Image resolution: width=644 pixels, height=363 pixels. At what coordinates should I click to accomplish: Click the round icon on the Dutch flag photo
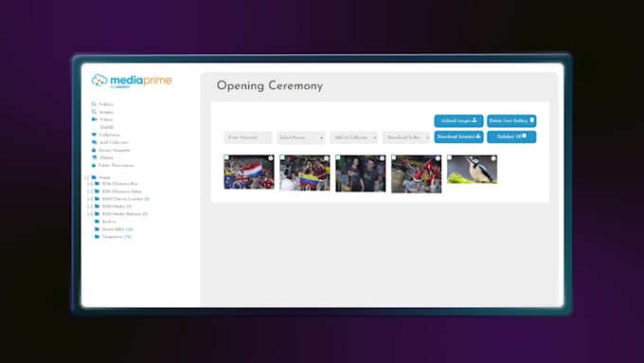click(271, 158)
